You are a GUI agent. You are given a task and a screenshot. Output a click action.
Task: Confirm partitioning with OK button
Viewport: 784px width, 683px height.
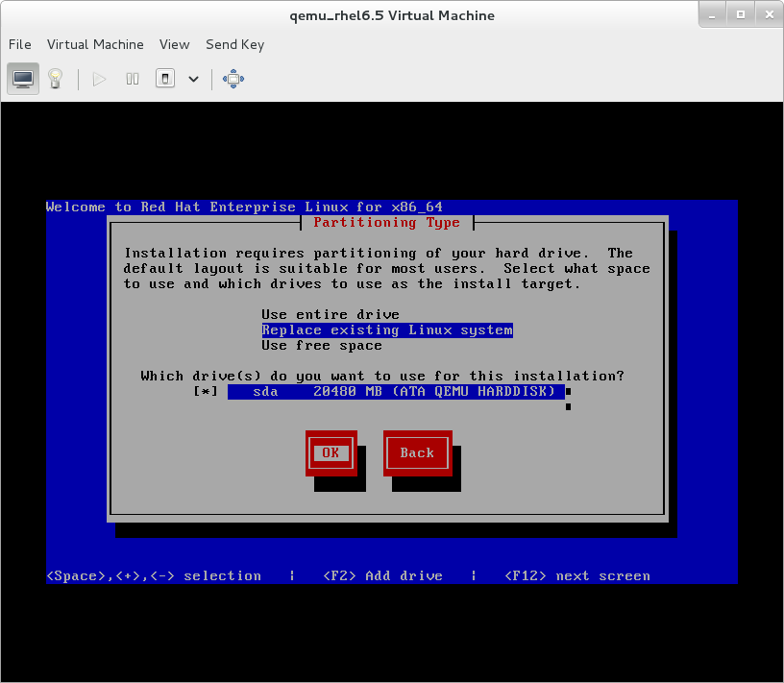[x=331, y=453]
